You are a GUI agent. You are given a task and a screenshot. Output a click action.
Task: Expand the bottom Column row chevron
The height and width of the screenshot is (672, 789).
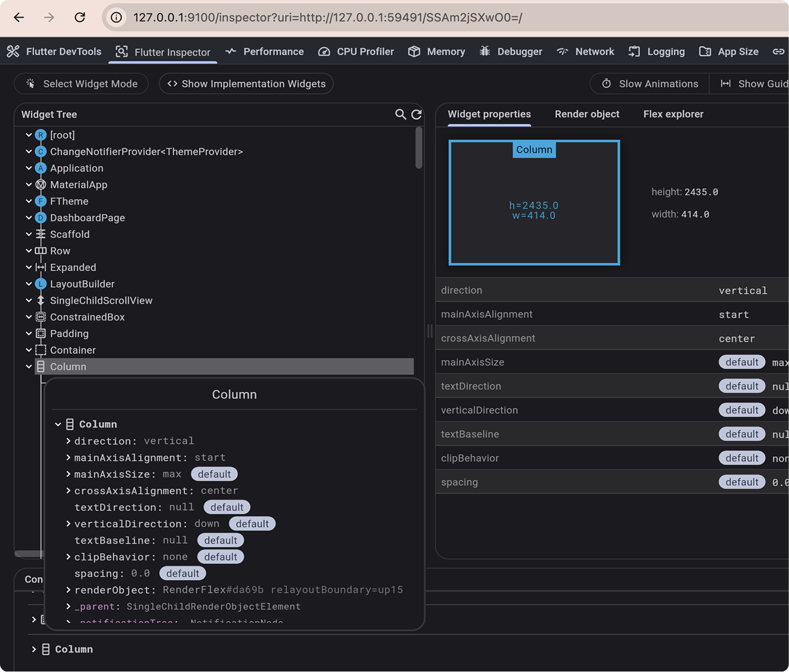pyautogui.click(x=34, y=649)
